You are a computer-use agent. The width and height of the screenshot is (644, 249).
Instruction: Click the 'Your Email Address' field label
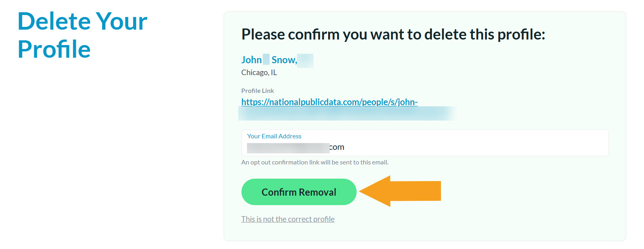pyautogui.click(x=274, y=136)
